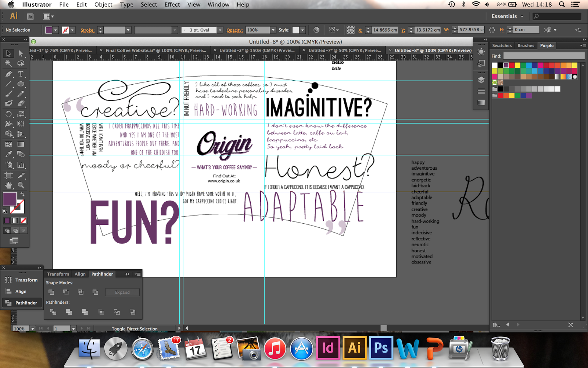Image resolution: width=588 pixels, height=368 pixels.
Task: Click the Trim pathfinder icon
Action: 69,312
